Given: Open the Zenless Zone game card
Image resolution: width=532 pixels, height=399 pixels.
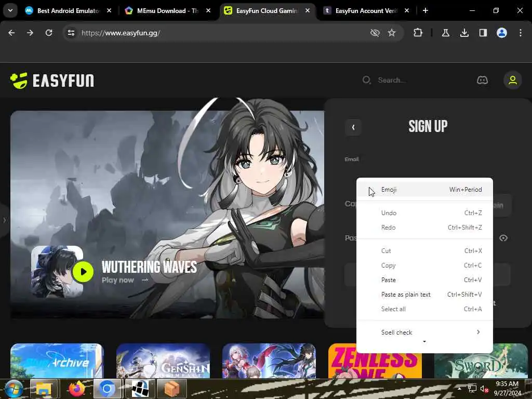Looking at the screenshot, I should (375, 361).
